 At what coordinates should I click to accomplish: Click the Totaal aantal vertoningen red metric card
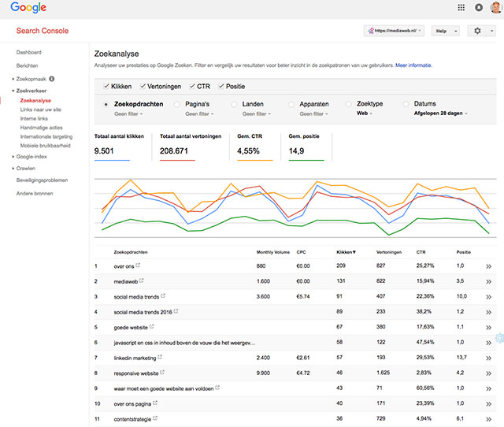pos(191,147)
